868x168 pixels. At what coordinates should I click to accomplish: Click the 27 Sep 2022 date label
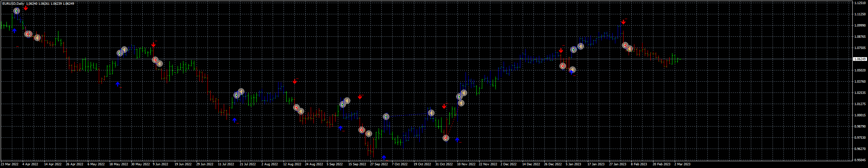tap(379, 164)
